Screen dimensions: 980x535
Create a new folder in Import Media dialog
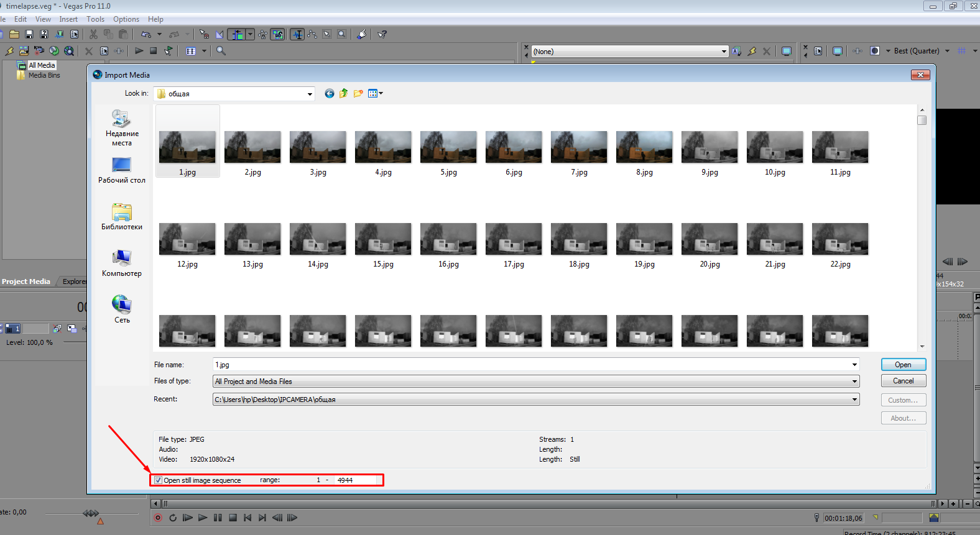point(358,93)
